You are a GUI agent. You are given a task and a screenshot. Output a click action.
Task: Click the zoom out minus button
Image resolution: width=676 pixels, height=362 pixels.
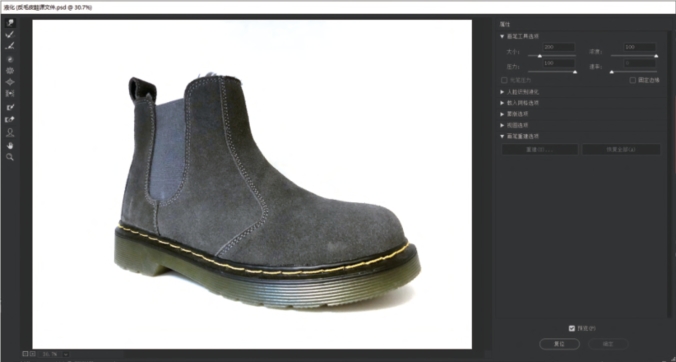(x=25, y=354)
